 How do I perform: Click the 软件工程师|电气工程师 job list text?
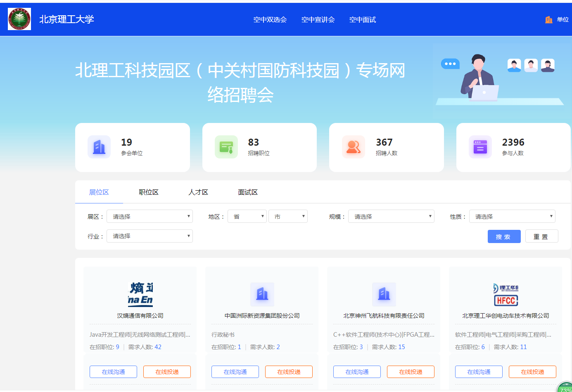(x=503, y=335)
